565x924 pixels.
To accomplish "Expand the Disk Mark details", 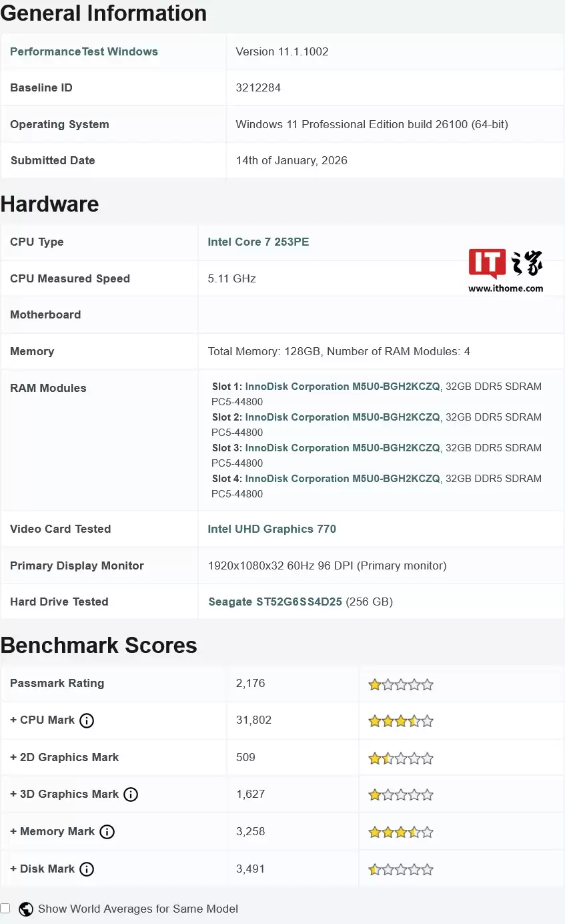I will (x=13, y=869).
